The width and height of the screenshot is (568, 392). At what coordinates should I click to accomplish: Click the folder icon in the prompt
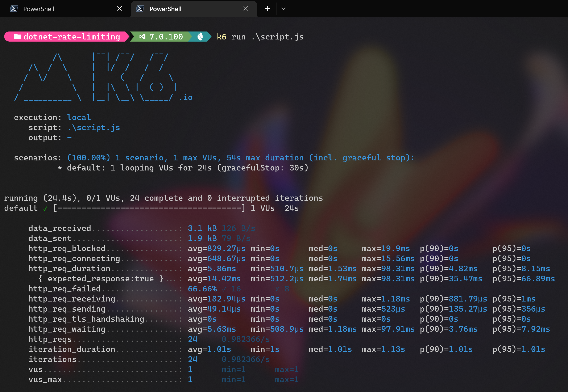[17, 37]
